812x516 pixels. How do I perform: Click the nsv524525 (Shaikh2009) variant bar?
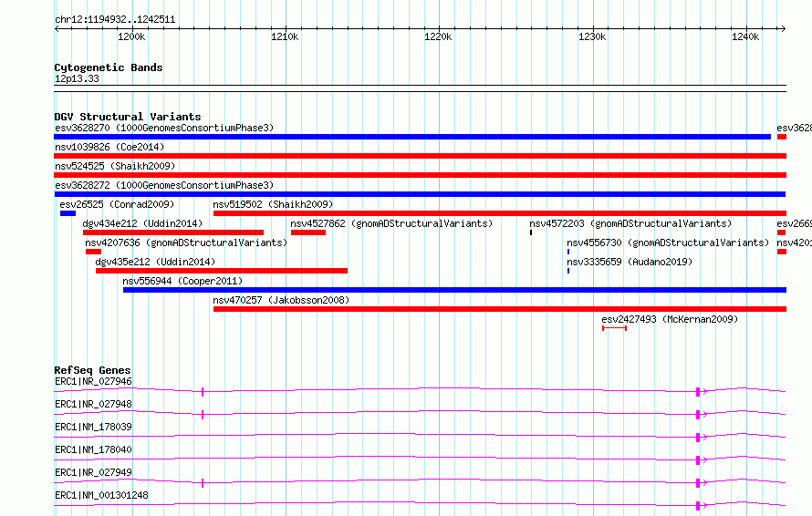[421, 175]
